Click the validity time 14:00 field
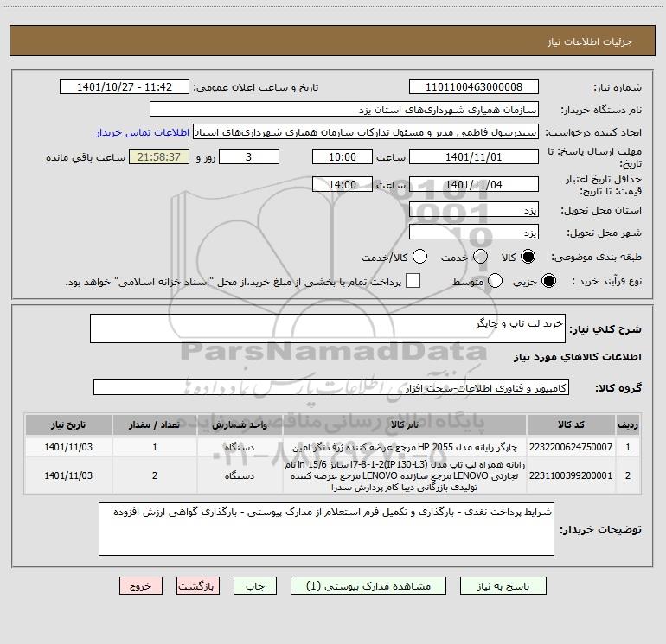The image size is (666, 644). 343,184
